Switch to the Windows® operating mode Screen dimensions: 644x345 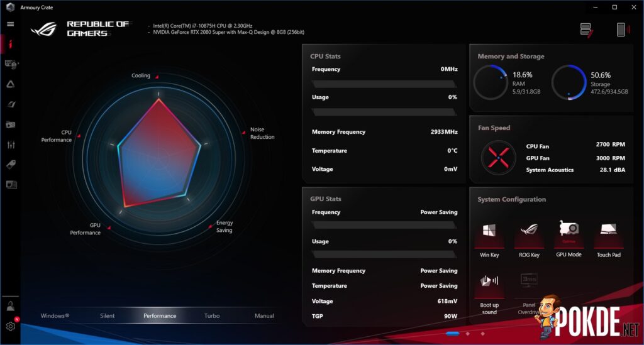[55, 316]
